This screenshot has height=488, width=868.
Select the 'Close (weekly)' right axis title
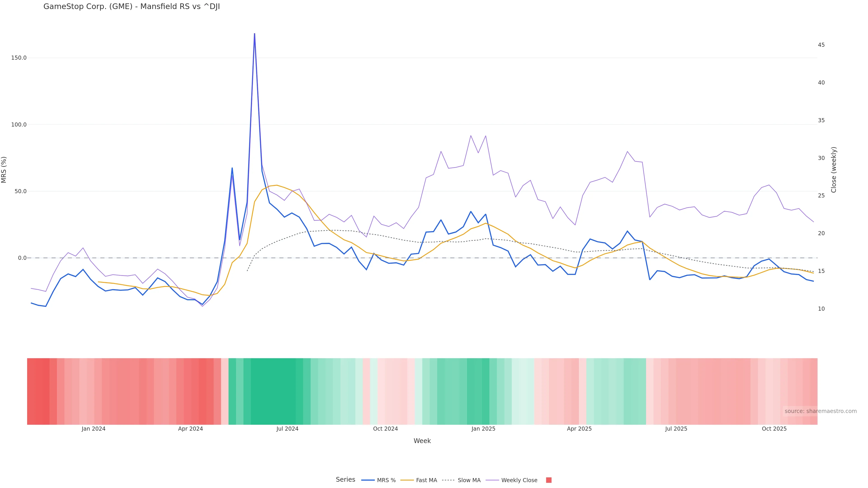[834, 170]
